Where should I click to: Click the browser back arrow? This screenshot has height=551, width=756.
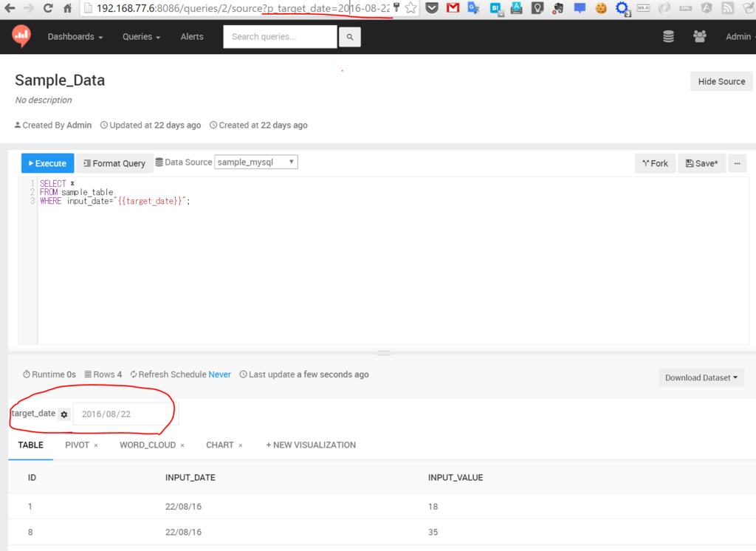point(10,7)
